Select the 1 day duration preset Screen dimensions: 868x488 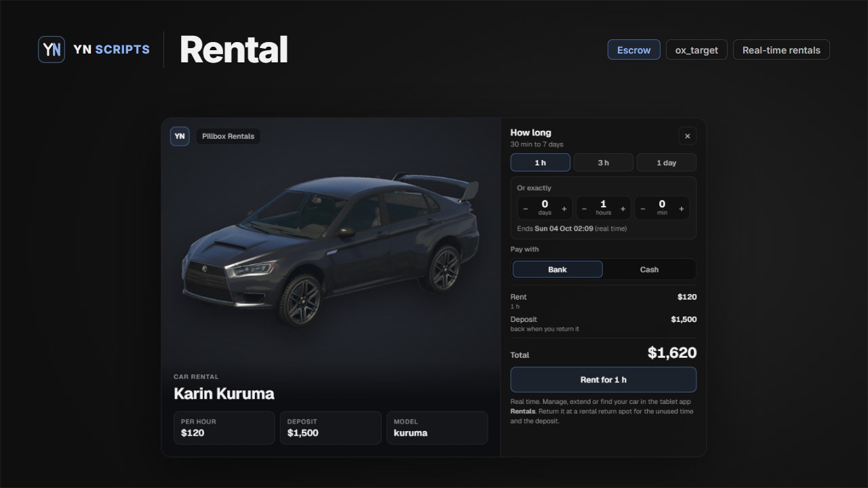[x=667, y=163]
